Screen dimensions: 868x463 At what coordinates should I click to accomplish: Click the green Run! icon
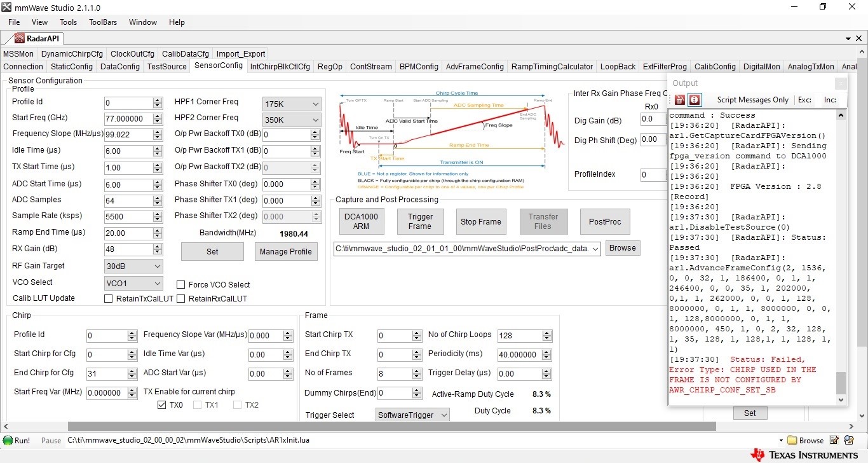8,440
